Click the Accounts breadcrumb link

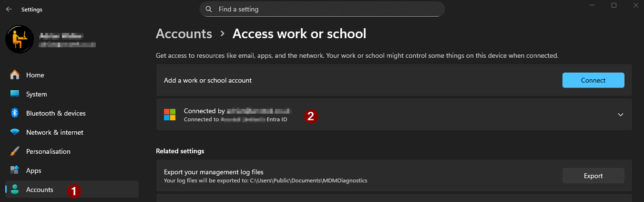(184, 34)
